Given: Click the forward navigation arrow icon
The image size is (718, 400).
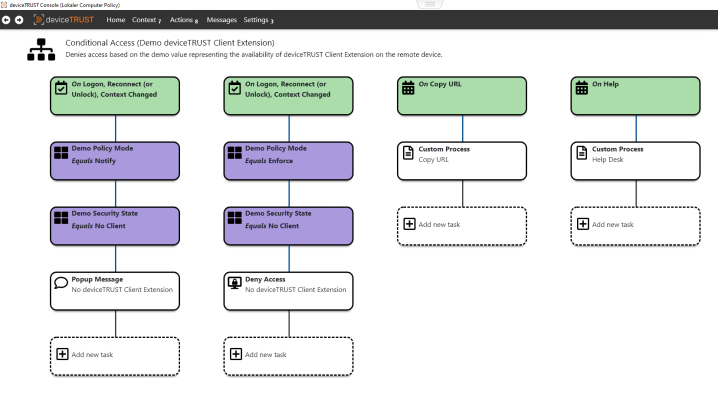Looking at the screenshot, I should pos(19,20).
